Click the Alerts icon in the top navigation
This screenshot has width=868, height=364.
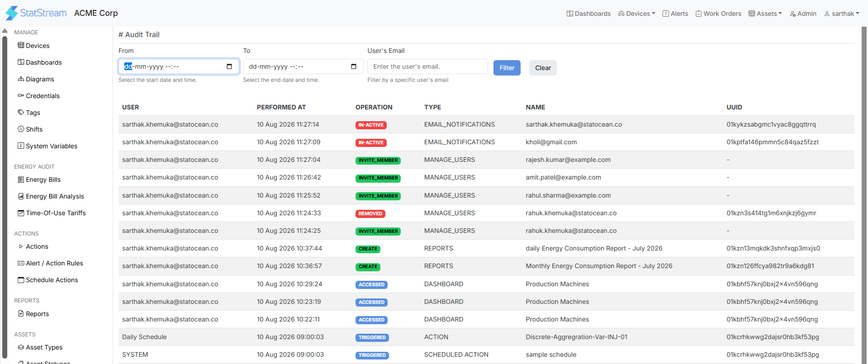coord(666,14)
